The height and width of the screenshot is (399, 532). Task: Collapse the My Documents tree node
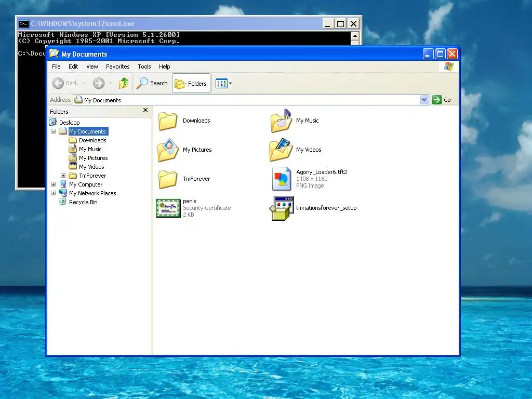pyautogui.click(x=54, y=131)
